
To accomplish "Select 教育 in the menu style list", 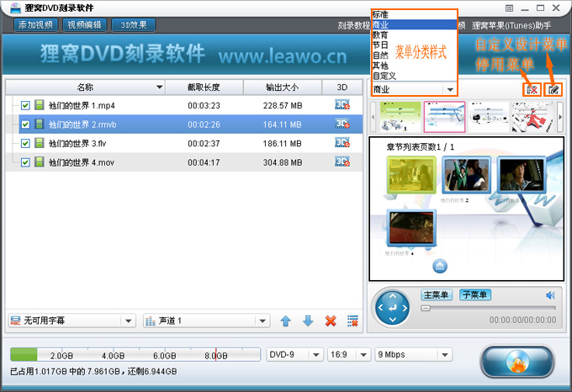I will pos(414,35).
